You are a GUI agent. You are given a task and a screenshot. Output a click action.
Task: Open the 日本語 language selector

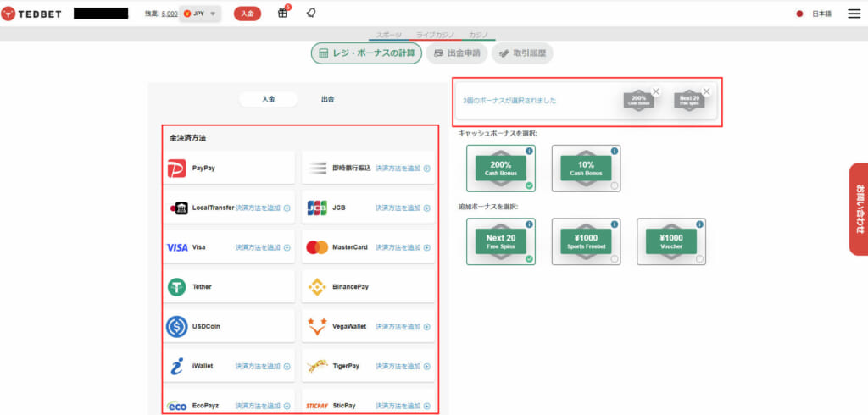(821, 14)
